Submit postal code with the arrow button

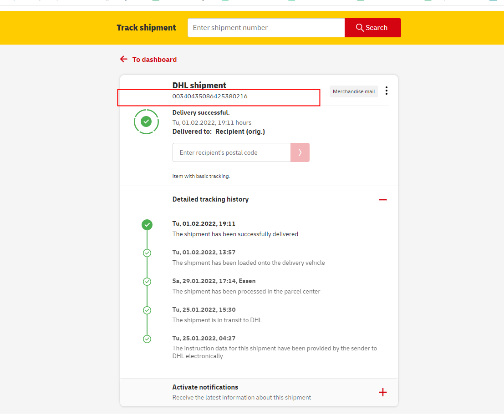(x=300, y=152)
